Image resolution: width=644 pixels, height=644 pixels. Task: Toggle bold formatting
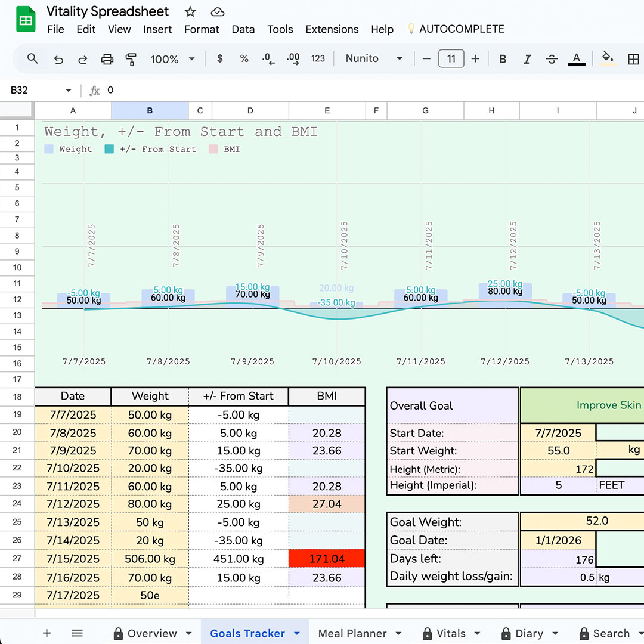(x=503, y=59)
